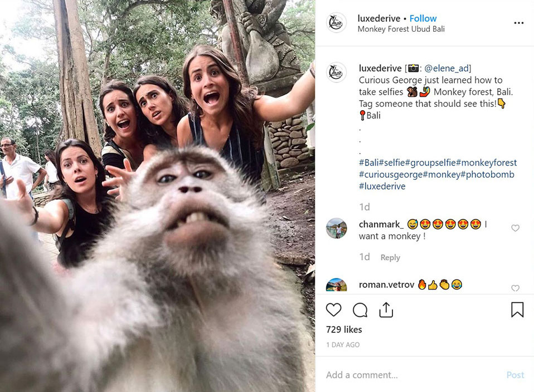Submit a comment with the Post button
The image size is (534, 392).
point(515,375)
